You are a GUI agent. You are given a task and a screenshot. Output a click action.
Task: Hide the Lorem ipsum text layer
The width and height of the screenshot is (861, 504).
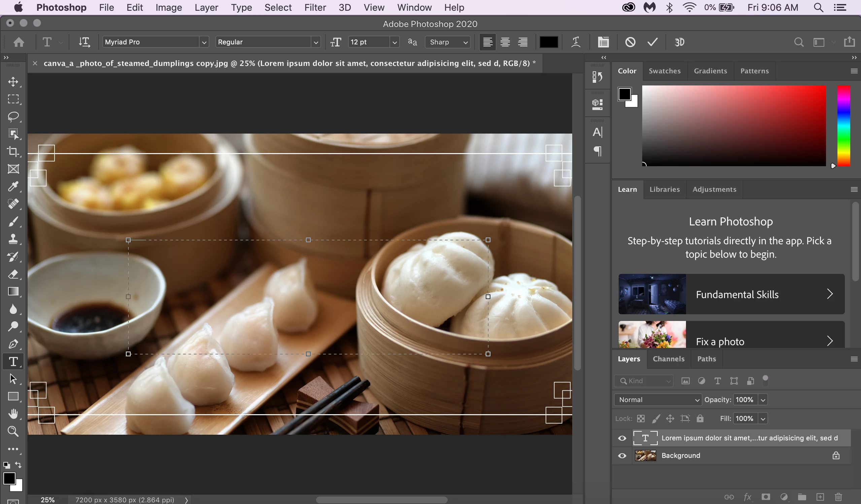click(622, 438)
